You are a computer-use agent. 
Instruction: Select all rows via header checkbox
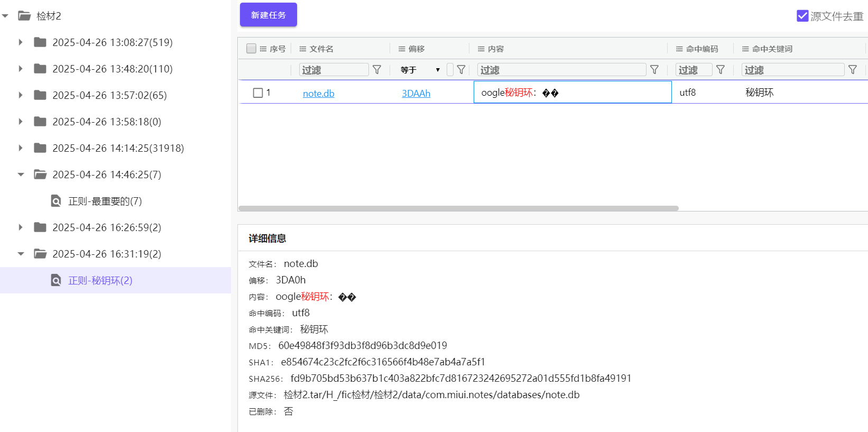(251, 49)
